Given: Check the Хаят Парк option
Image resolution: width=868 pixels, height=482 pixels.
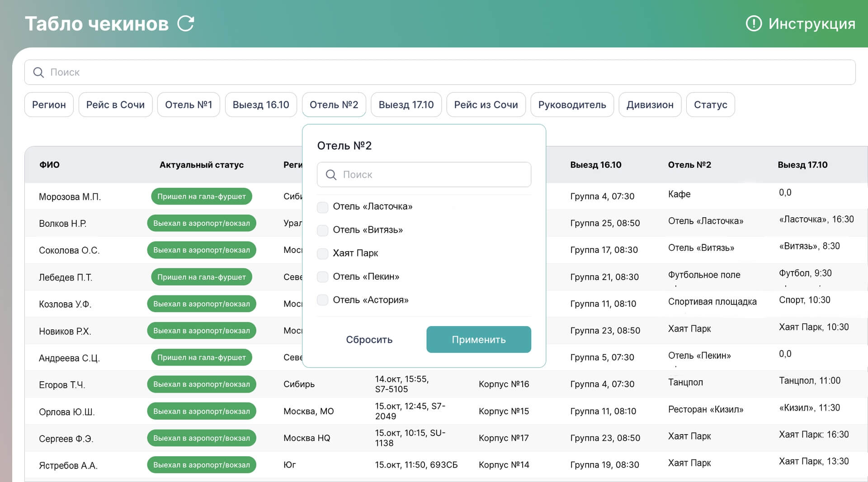Looking at the screenshot, I should (322, 253).
